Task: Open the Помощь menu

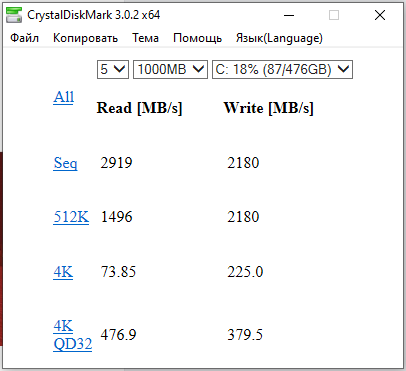Action: [197, 38]
